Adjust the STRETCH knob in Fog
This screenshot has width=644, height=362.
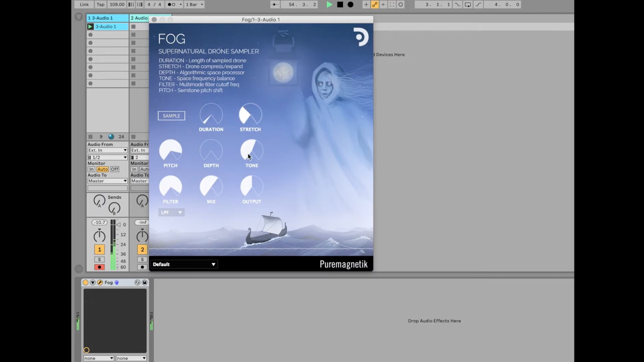click(x=250, y=114)
